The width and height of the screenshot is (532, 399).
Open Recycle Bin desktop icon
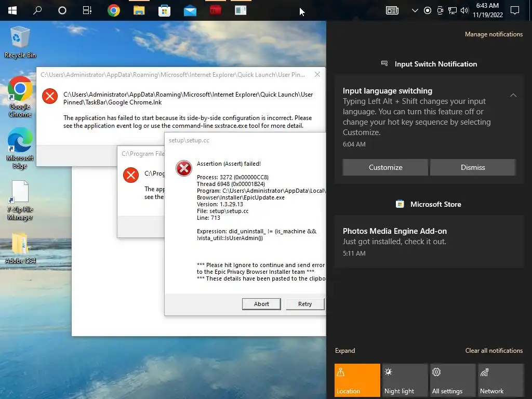tap(20, 42)
